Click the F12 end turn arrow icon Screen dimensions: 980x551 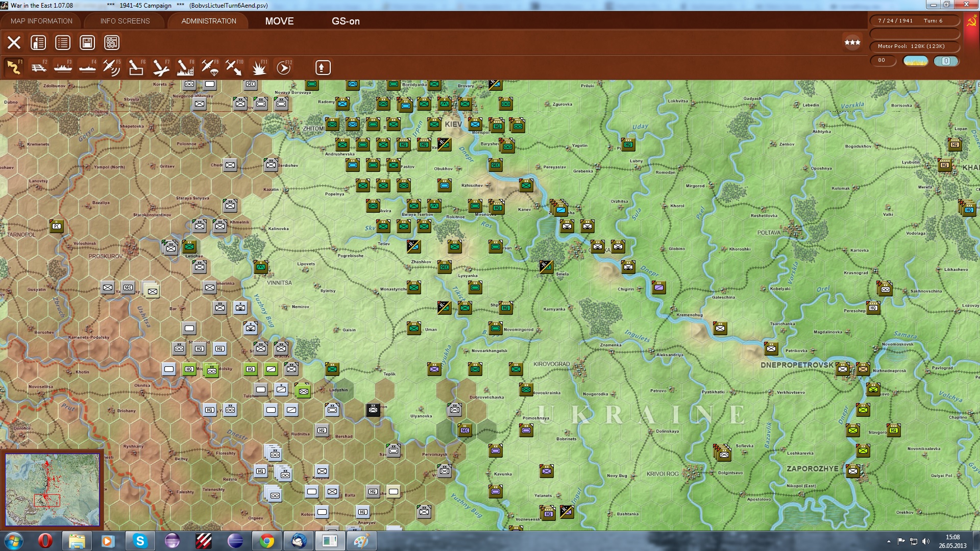coord(284,67)
